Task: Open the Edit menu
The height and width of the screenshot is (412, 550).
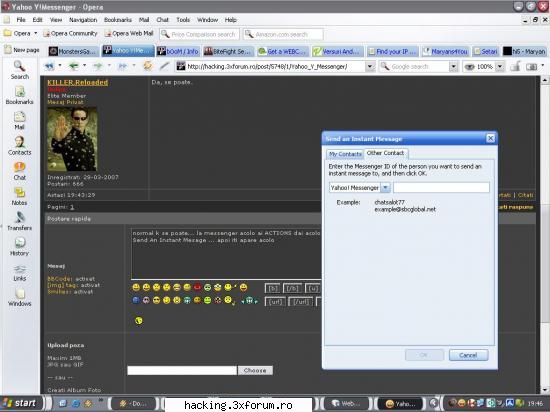Action: [x=38, y=20]
